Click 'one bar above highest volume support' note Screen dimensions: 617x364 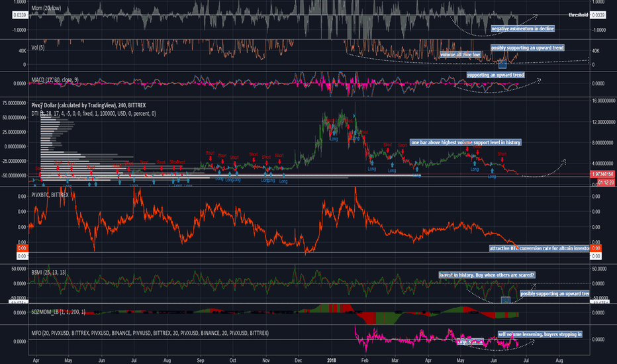465,142
